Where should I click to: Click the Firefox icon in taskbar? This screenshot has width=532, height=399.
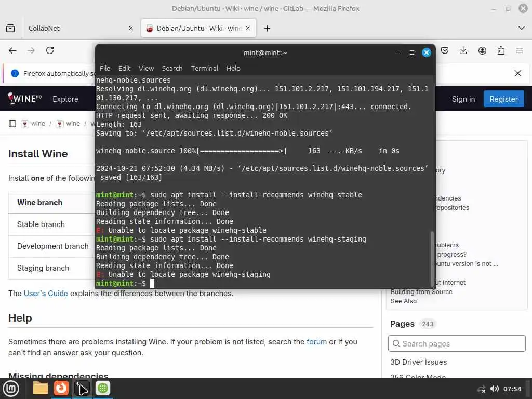click(x=61, y=389)
